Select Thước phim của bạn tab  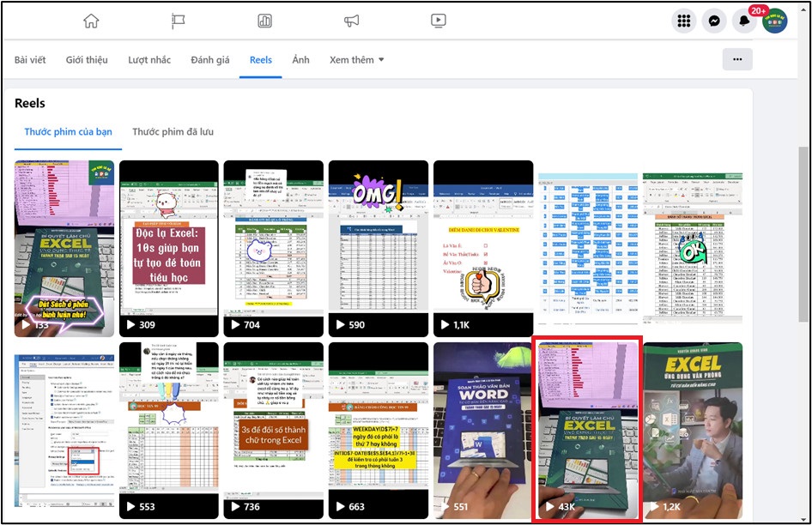click(x=69, y=132)
